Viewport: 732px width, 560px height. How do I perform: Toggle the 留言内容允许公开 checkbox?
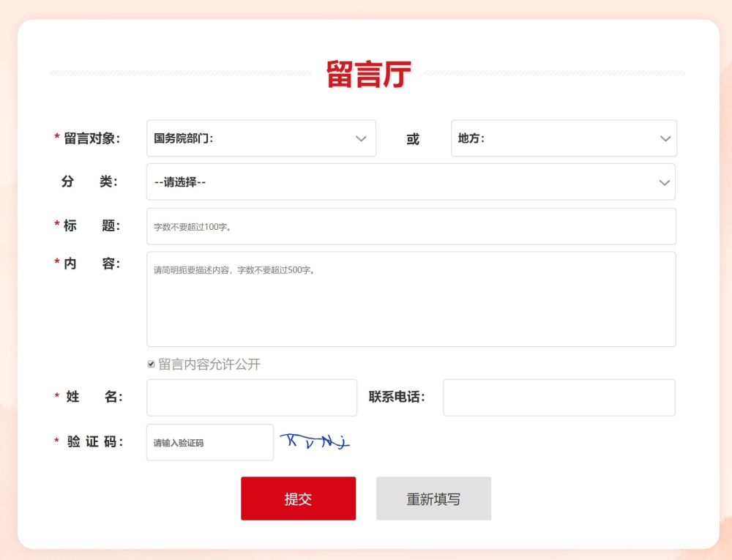[152, 364]
